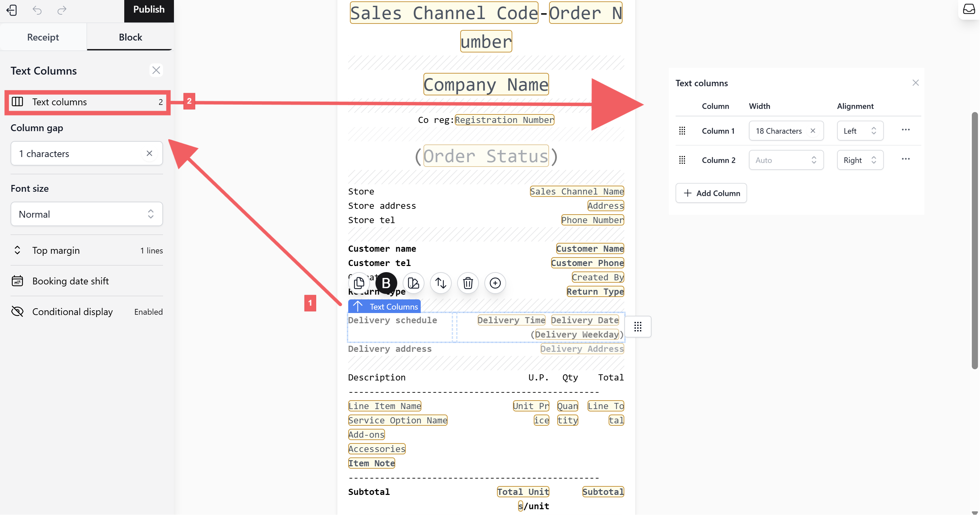
Task: Open Column 1 alignment Left dropdown
Action: pos(860,130)
